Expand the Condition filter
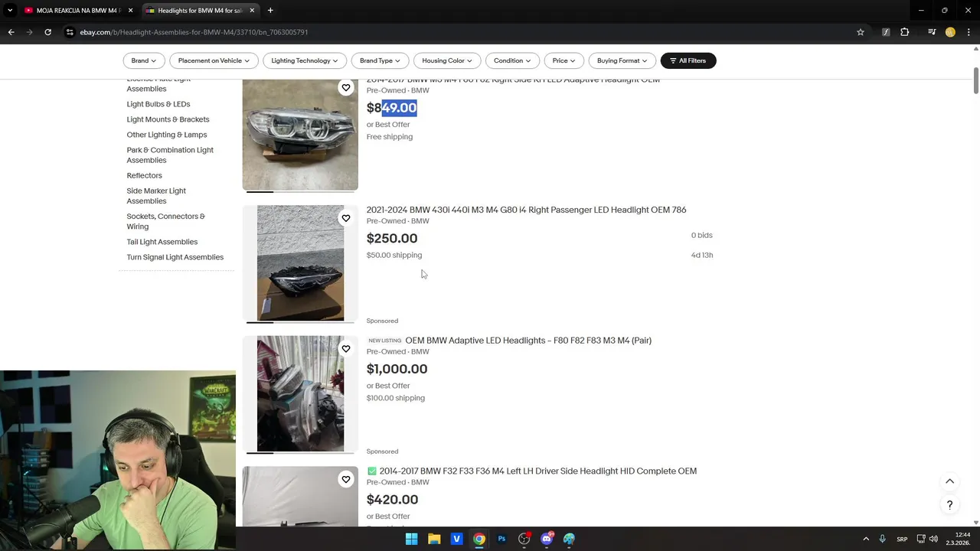This screenshot has height=551, width=980. (512, 60)
